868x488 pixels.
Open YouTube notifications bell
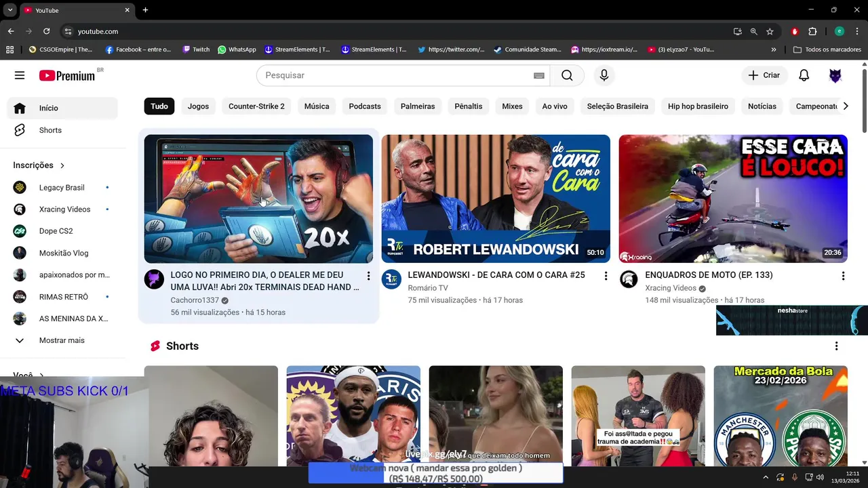pos(804,75)
